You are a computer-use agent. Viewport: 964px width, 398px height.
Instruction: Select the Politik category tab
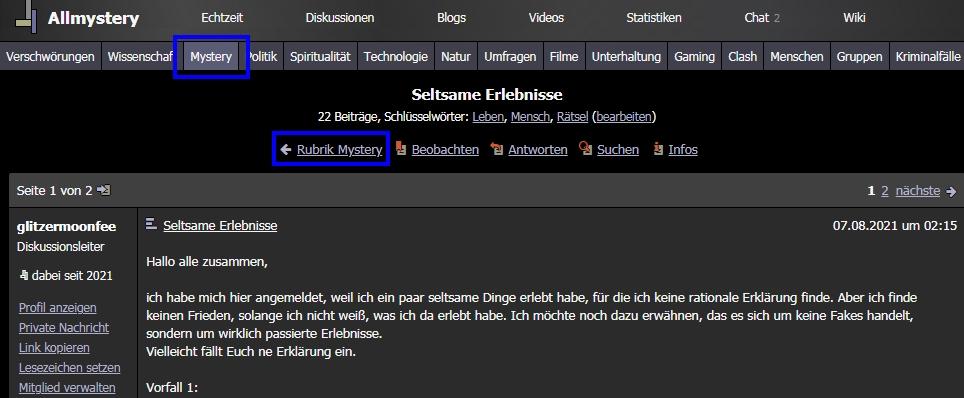[x=262, y=57]
